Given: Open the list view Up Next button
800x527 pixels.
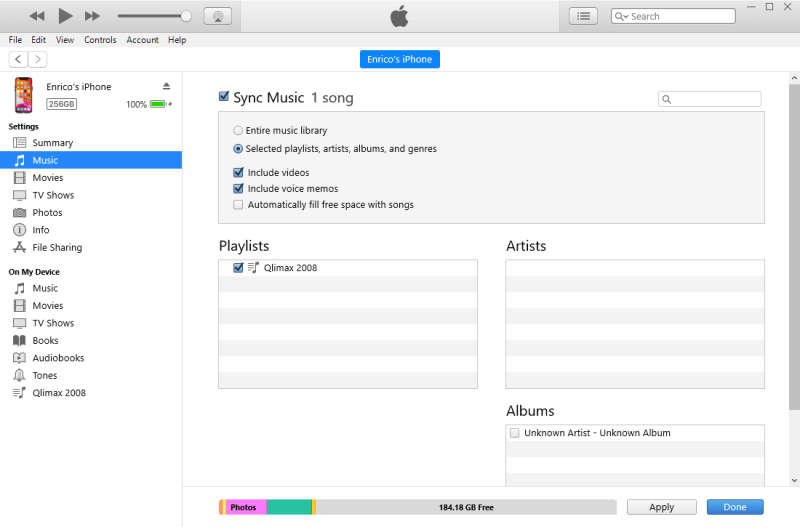Looking at the screenshot, I should pos(583,16).
